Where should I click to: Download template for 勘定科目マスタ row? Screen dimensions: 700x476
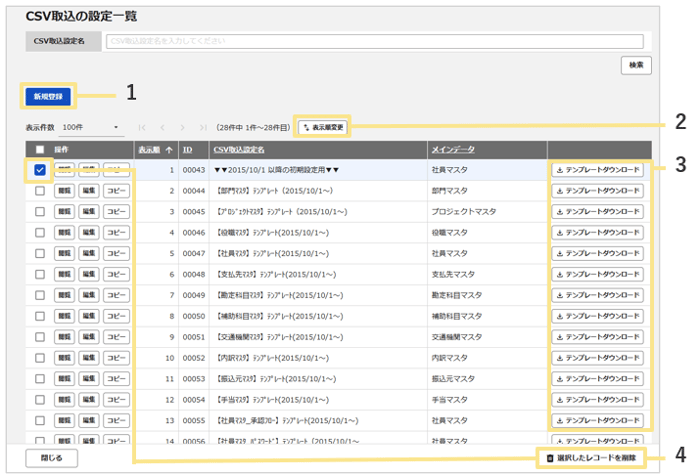[597, 295]
